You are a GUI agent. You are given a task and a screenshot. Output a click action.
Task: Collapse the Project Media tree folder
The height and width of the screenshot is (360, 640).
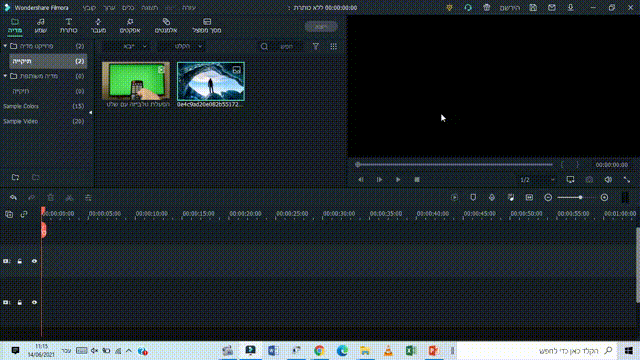point(5,46)
